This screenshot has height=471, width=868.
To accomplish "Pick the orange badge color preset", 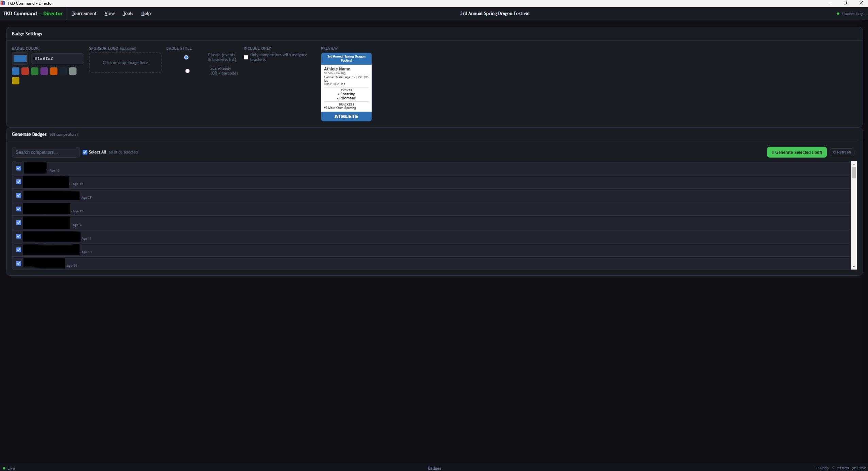I will (54, 71).
